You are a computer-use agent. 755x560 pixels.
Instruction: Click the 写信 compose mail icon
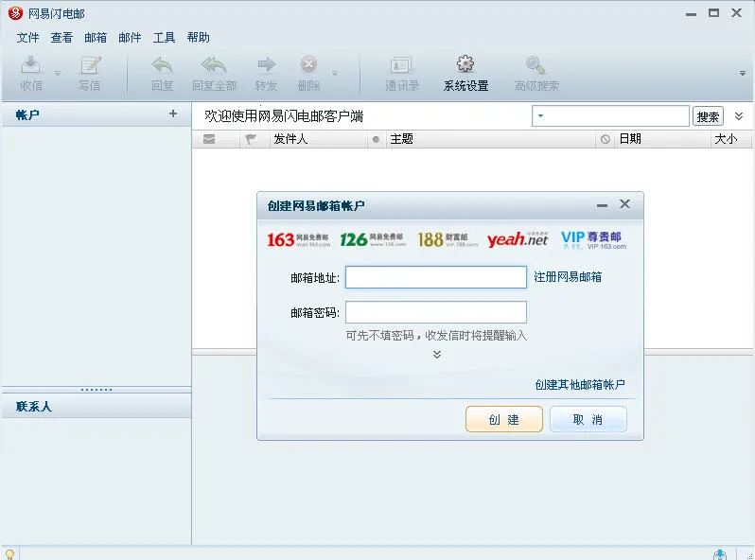click(90, 66)
